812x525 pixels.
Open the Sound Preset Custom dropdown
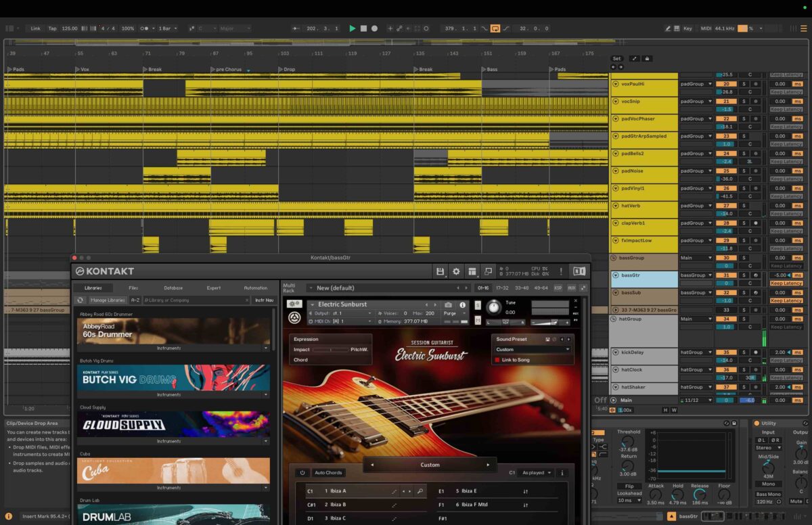coord(533,350)
